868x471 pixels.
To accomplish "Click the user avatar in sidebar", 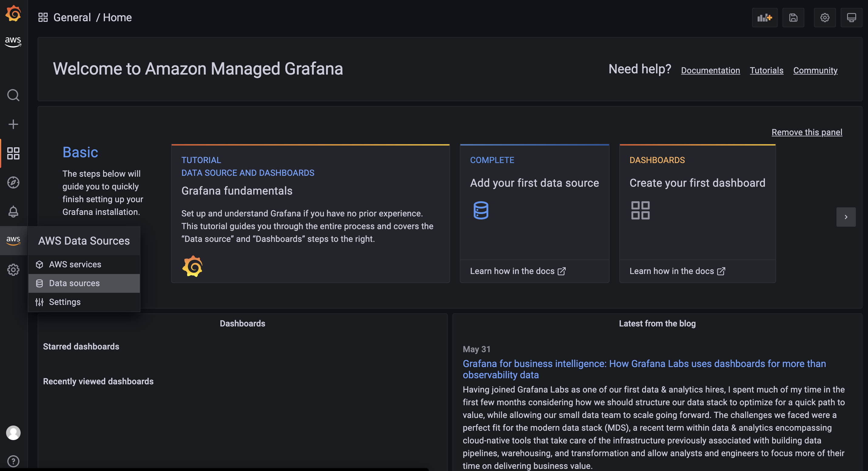I will pos(13,433).
